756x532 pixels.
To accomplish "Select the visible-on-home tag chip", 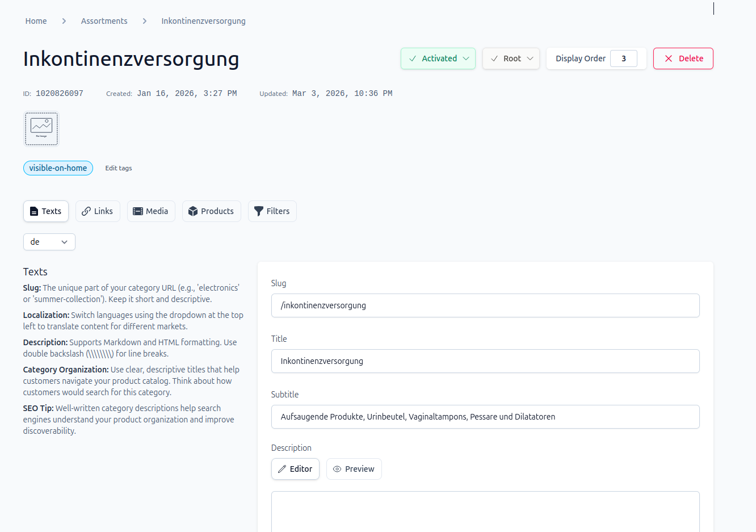I will point(58,168).
